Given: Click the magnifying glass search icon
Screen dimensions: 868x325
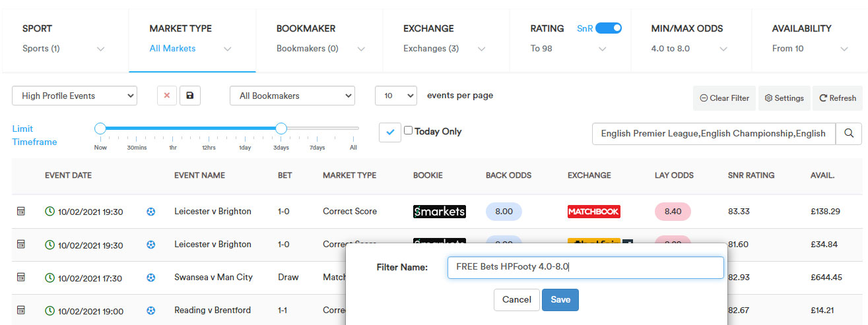Looking at the screenshot, I should (849, 133).
